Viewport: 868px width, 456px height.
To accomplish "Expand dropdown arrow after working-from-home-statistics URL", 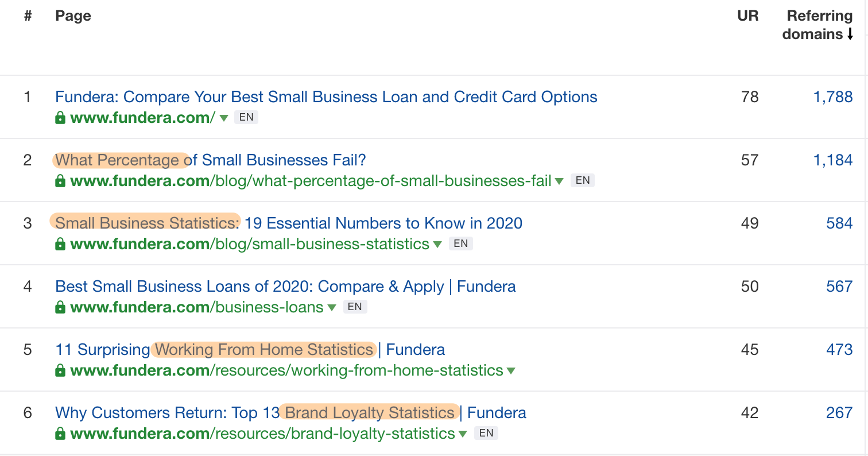I will [511, 371].
